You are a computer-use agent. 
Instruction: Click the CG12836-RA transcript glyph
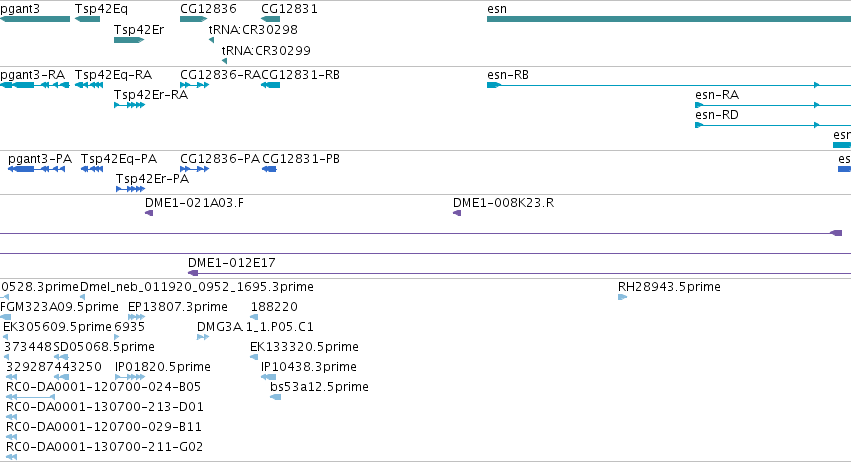194,85
